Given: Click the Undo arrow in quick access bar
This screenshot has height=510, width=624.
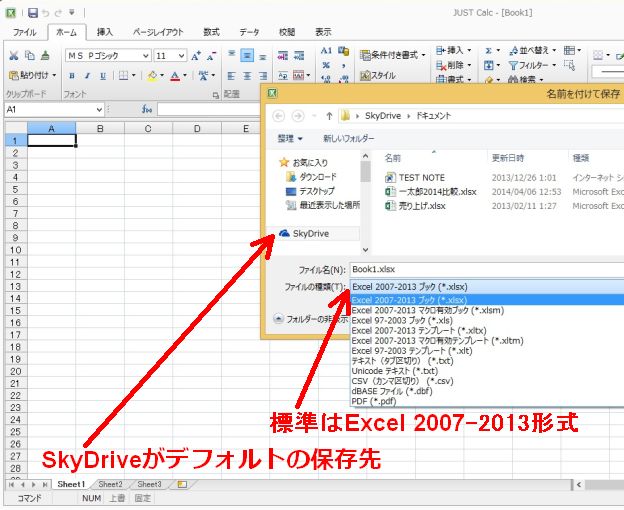Looking at the screenshot, I should pyautogui.click(x=46, y=13).
